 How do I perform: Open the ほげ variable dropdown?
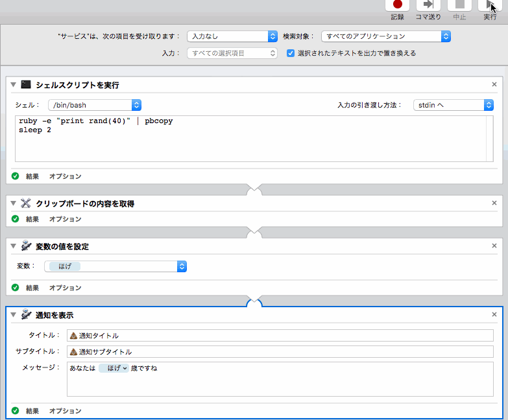click(x=115, y=266)
